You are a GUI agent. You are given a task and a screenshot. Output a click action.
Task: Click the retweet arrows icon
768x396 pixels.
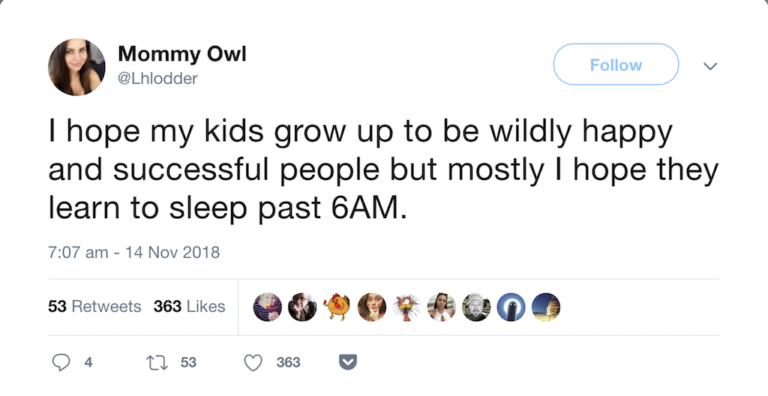158,363
